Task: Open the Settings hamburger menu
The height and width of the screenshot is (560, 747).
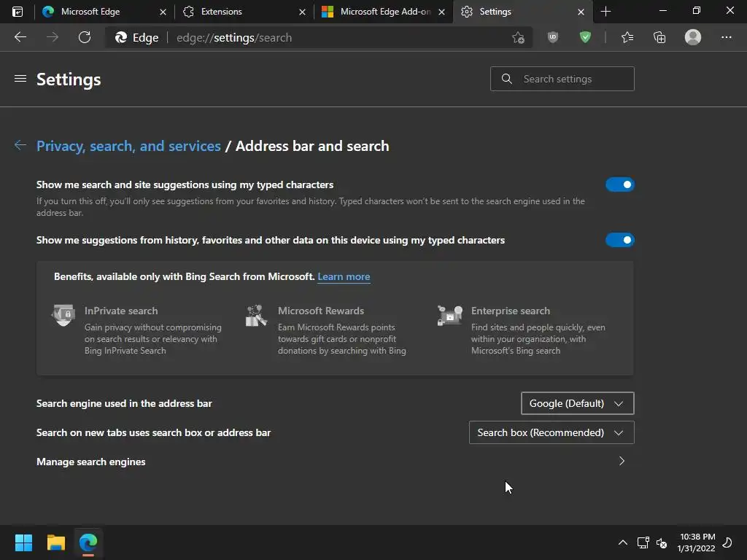Action: point(20,79)
